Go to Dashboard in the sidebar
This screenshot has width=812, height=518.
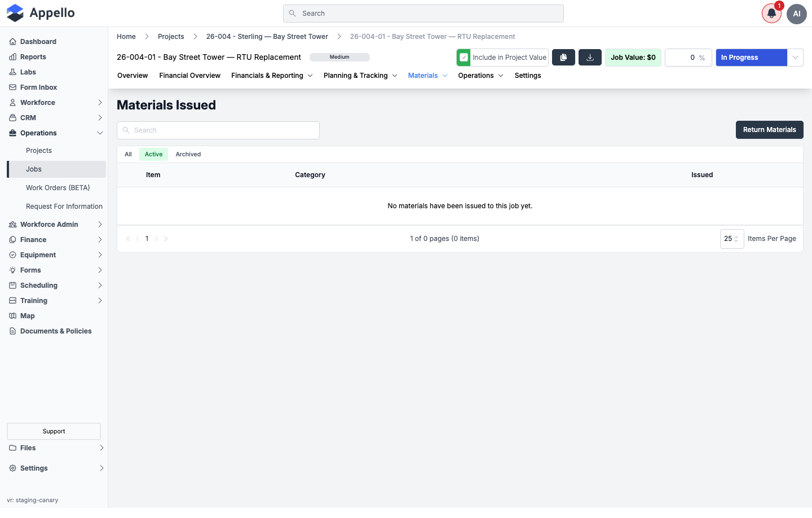(x=38, y=42)
